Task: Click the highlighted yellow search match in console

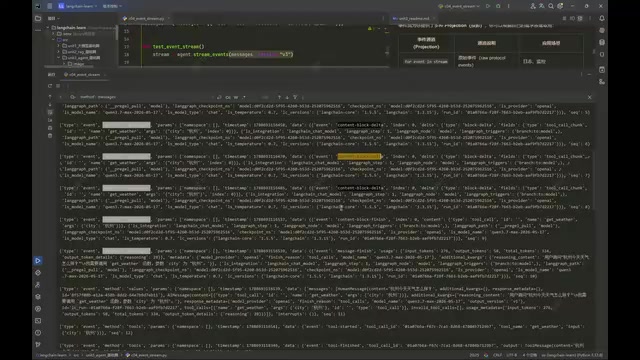Action: 359,156
